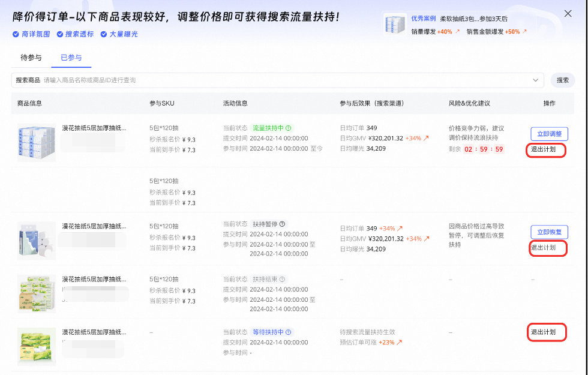This screenshot has height=375, width=588.
Task: Click the 商品信息 column header
Action: coord(29,103)
